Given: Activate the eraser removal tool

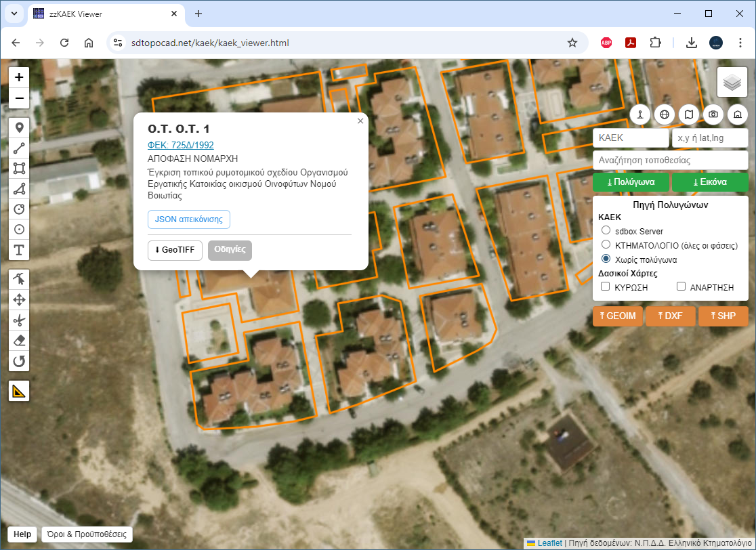Looking at the screenshot, I should [x=19, y=341].
